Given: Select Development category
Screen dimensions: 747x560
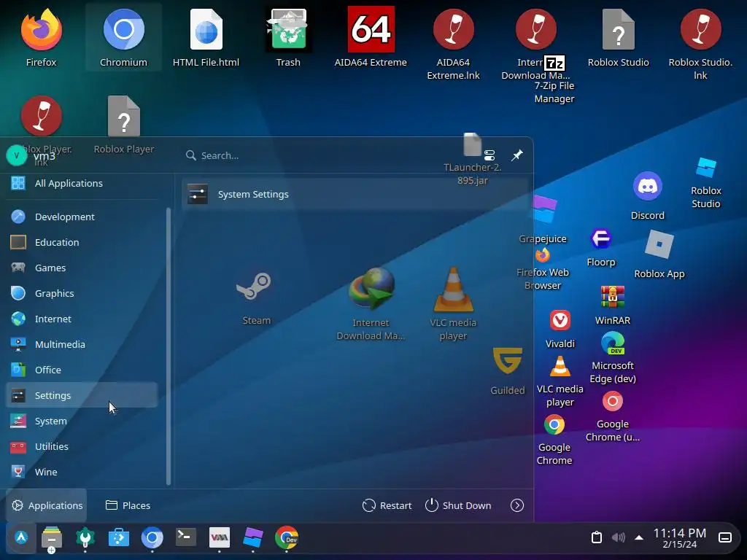Looking at the screenshot, I should (82, 217).
